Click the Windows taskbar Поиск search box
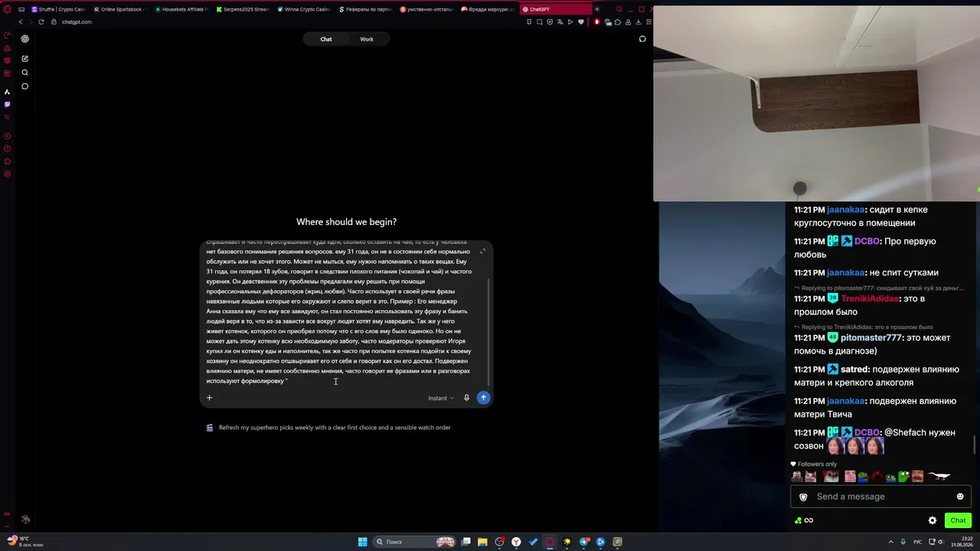980x551 pixels. (413, 542)
